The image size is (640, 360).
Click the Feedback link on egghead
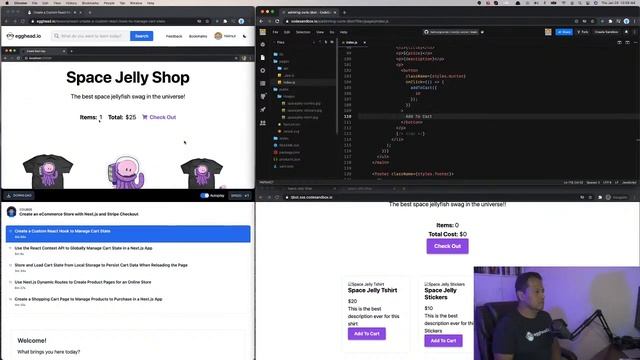point(174,36)
